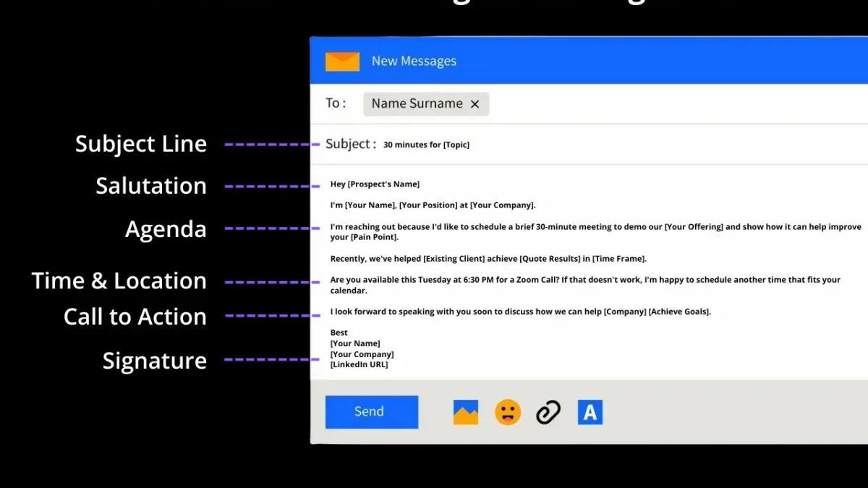
Task: Open the text formatting A icon
Action: coord(590,412)
